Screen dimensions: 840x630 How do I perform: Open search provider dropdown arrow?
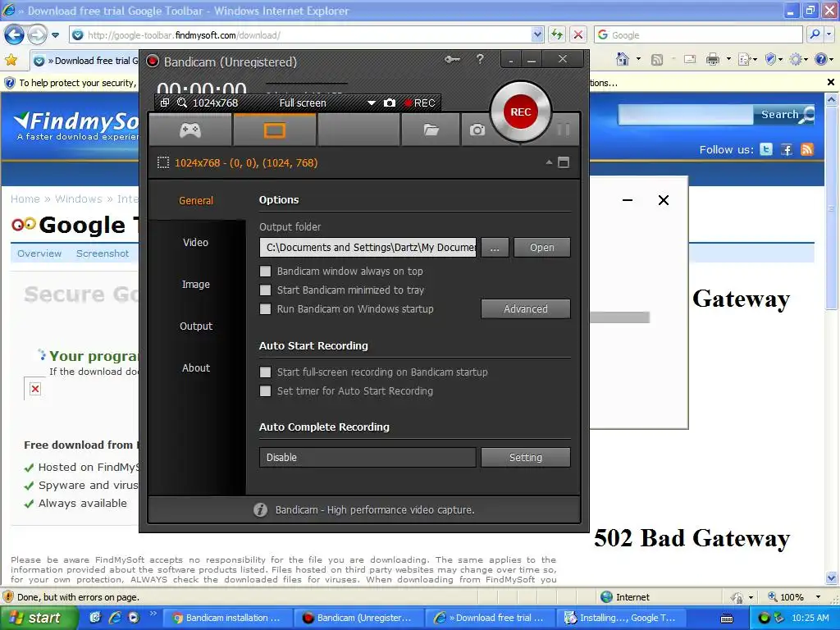(829, 34)
